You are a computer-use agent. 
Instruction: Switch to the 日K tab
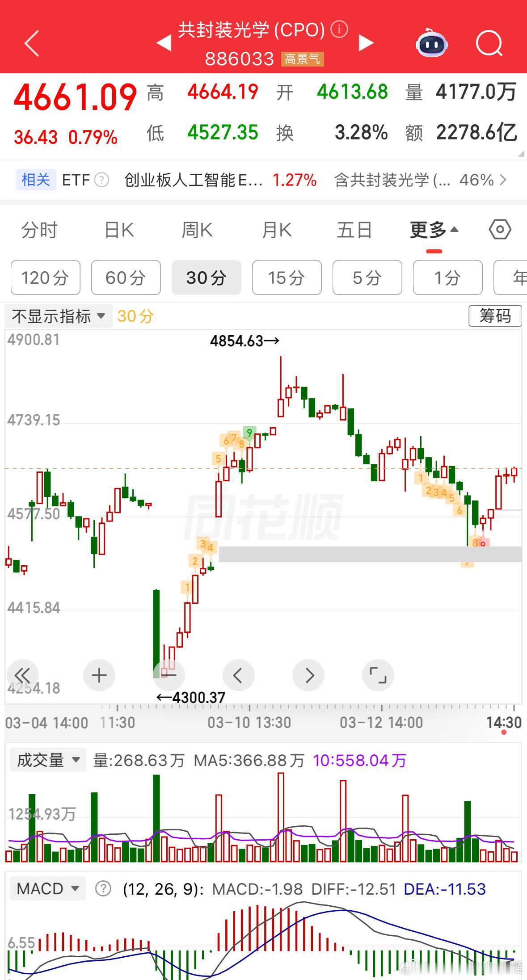coord(118,230)
